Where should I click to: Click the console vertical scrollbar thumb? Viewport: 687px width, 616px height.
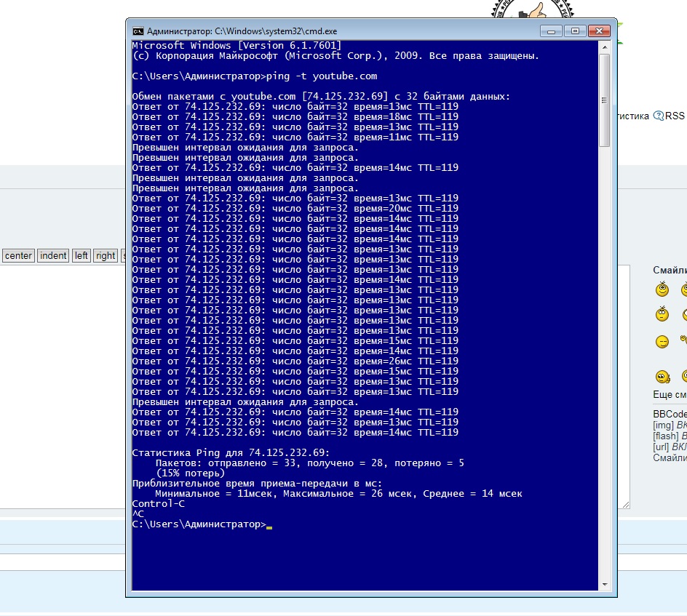tap(605, 100)
